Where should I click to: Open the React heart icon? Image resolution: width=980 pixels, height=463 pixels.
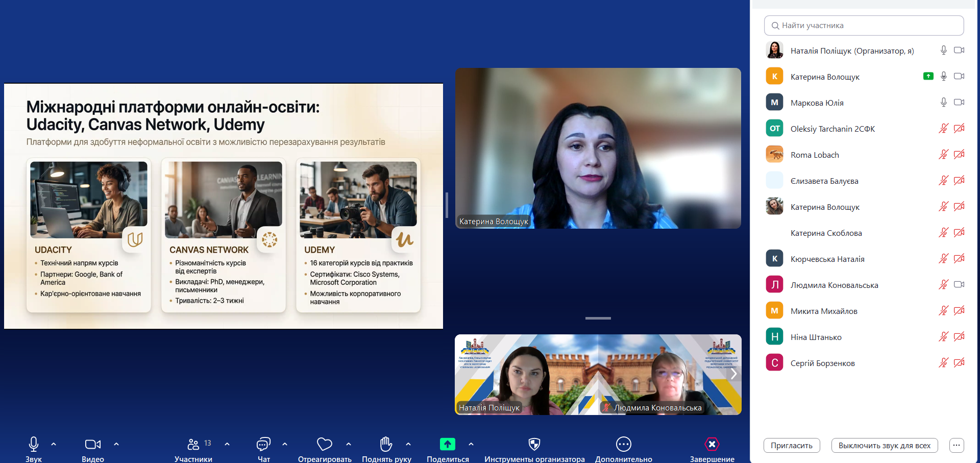(324, 444)
